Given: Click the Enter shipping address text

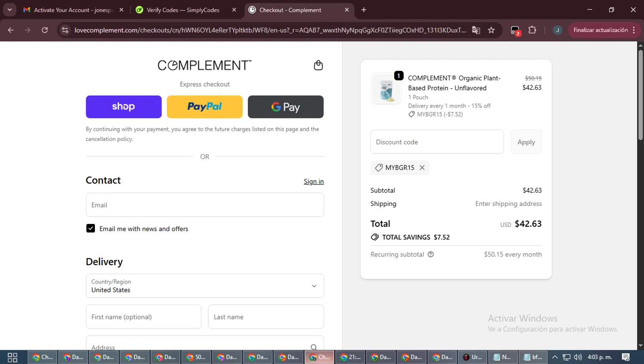Looking at the screenshot, I should [x=508, y=204].
